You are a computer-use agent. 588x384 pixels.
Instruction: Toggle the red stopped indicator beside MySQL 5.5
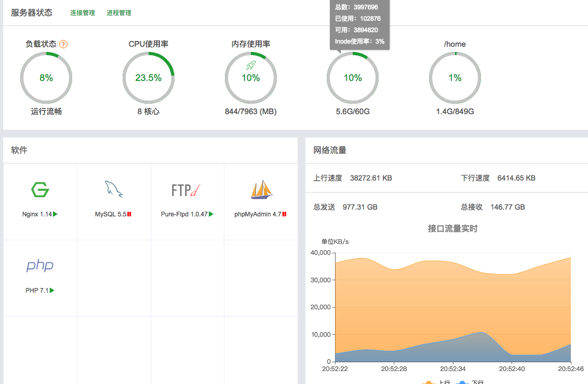[129, 214]
